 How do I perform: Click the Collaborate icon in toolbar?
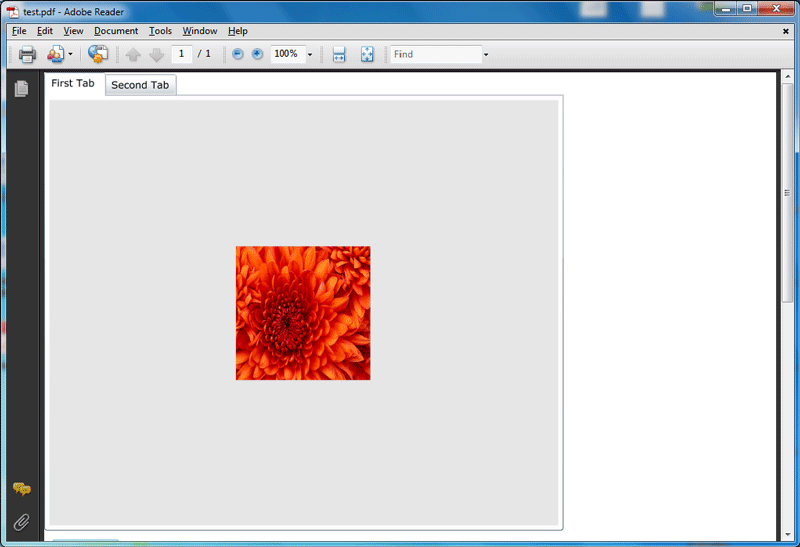(55, 54)
